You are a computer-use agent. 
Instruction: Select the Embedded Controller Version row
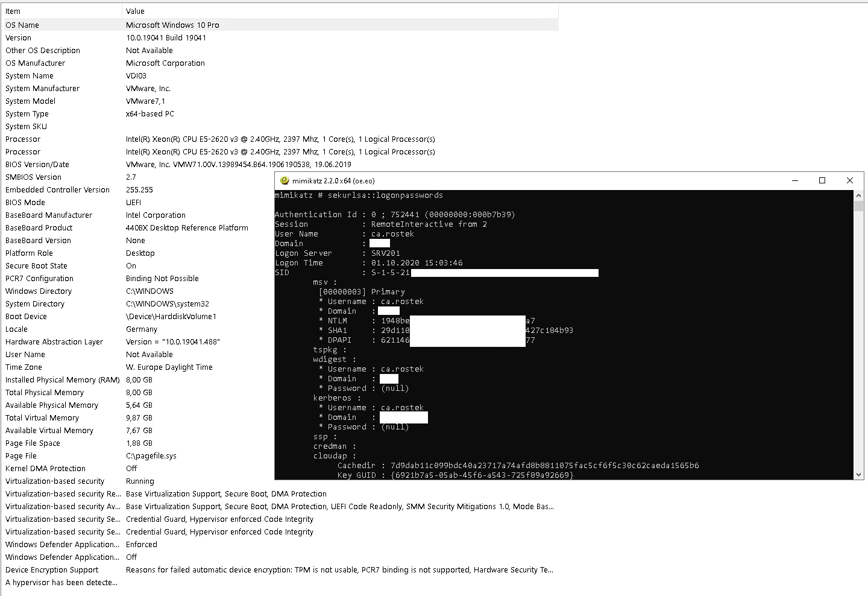click(137, 189)
